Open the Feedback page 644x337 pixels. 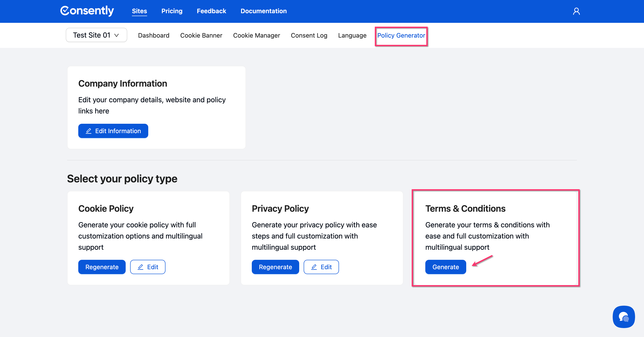(x=211, y=11)
